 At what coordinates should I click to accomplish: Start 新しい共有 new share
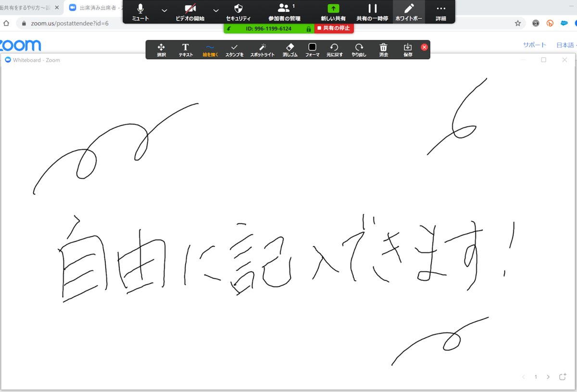[x=333, y=13]
